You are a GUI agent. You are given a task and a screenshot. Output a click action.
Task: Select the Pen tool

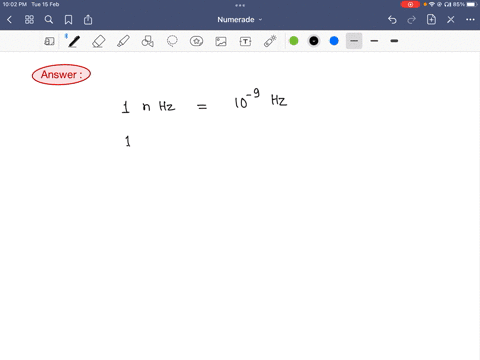click(x=73, y=41)
